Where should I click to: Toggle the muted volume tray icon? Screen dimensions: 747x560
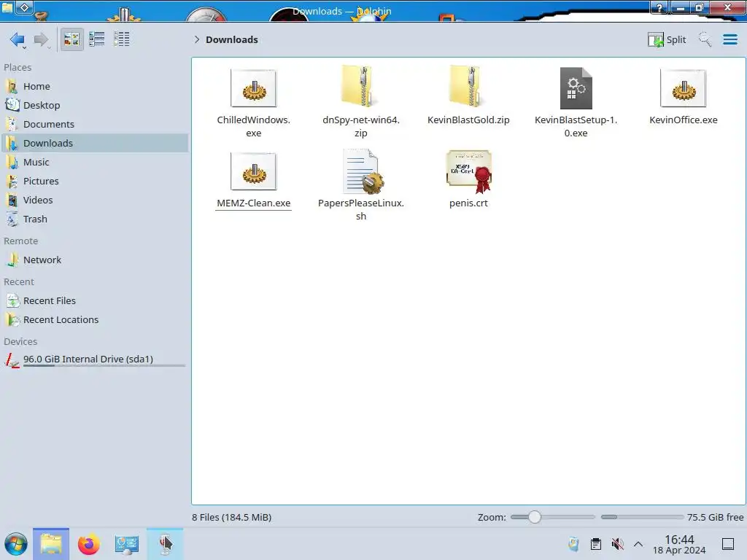tap(617, 544)
